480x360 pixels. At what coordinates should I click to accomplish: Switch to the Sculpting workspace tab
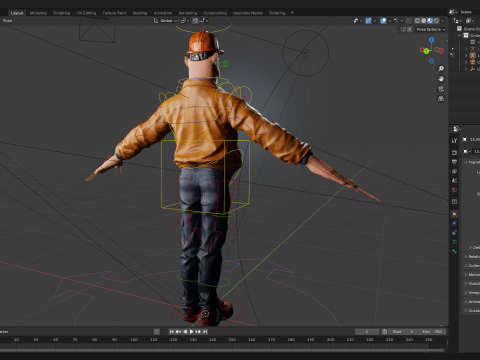[62, 13]
